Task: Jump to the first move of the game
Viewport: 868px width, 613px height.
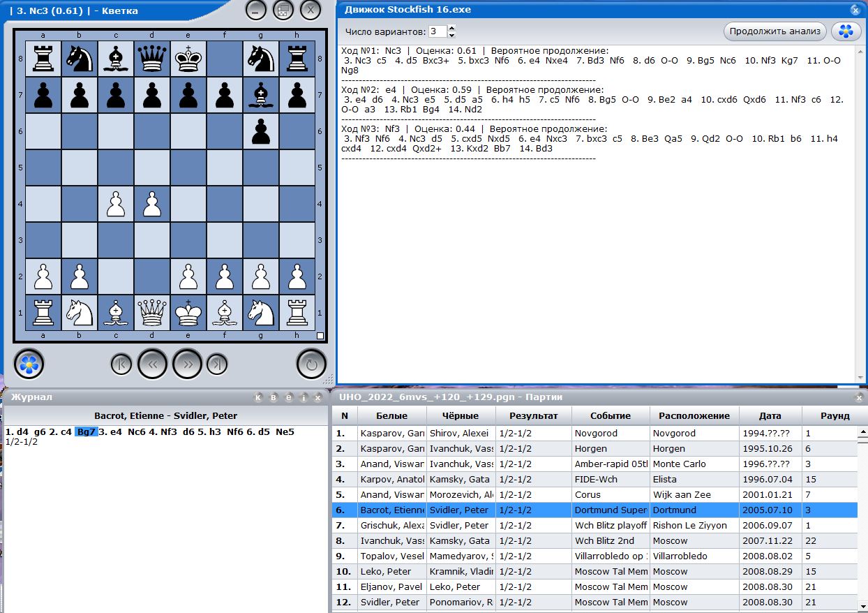Action: tap(121, 364)
